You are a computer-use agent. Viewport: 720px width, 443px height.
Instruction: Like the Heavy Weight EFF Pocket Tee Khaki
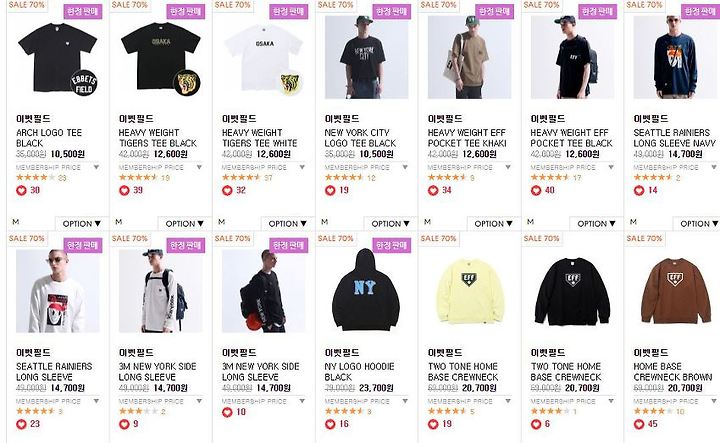433,190
